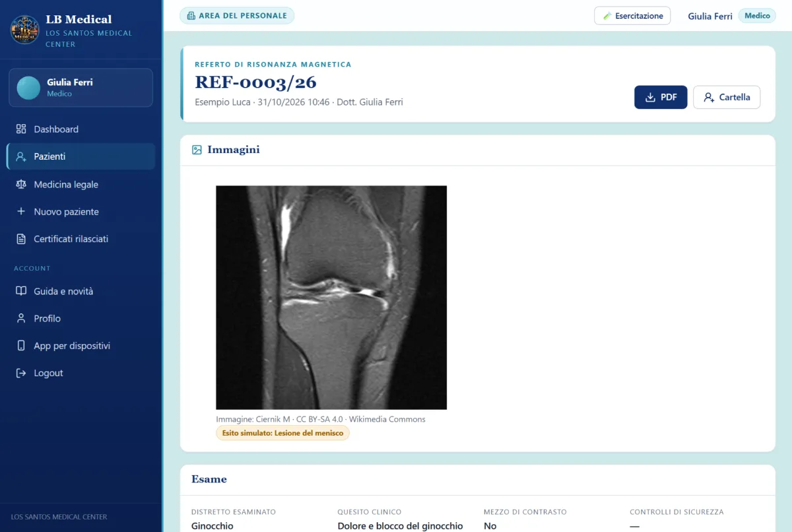Click the Area del personale badge
Image resolution: width=792 pixels, height=532 pixels.
click(237, 16)
